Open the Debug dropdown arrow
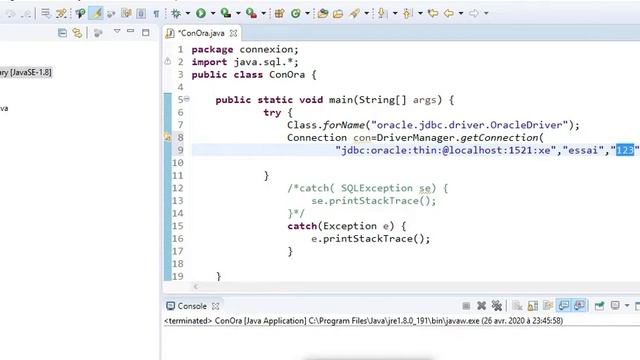The height and width of the screenshot is (360, 640). [188, 13]
